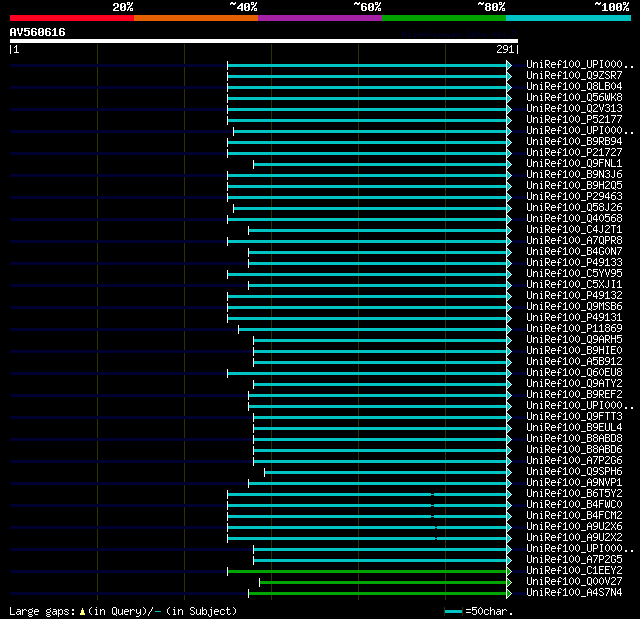
Task: Open hit UniRef100_Q60EU8
Action: coord(574,373)
